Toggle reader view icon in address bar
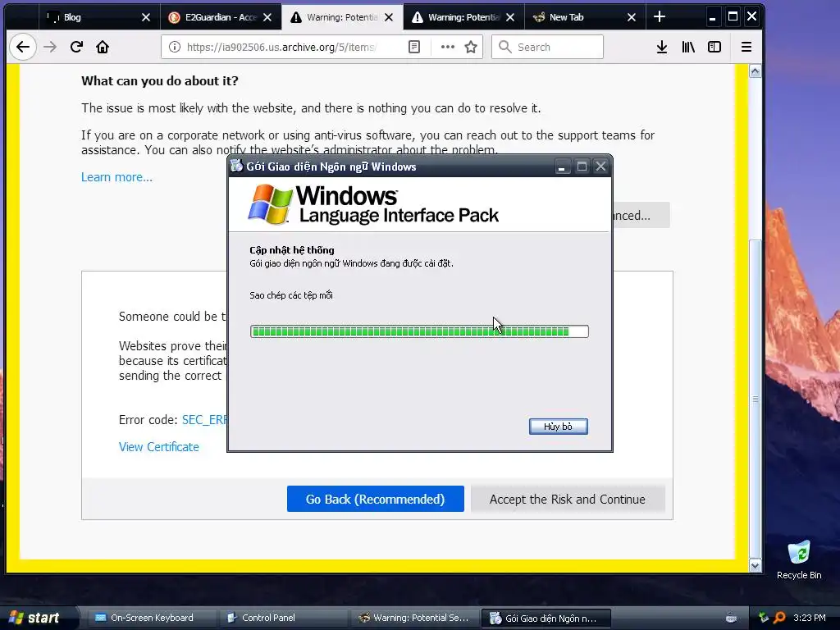Image resolution: width=840 pixels, height=630 pixels. 414,47
